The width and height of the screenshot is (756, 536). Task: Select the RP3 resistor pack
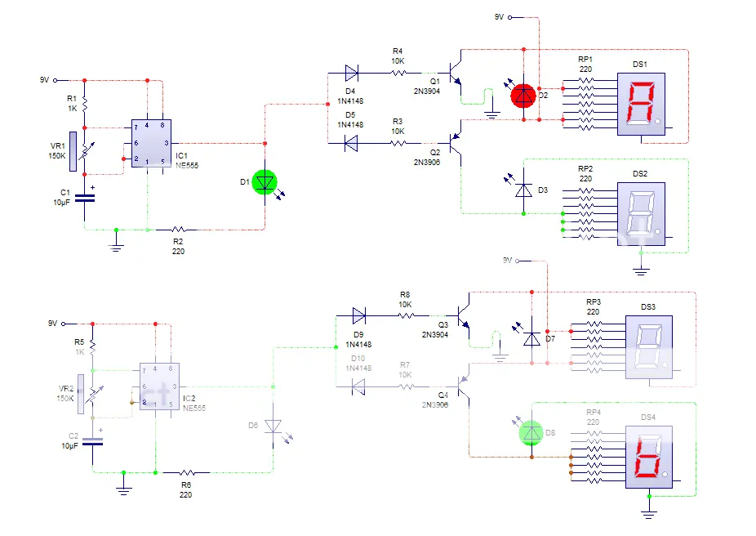(594, 347)
